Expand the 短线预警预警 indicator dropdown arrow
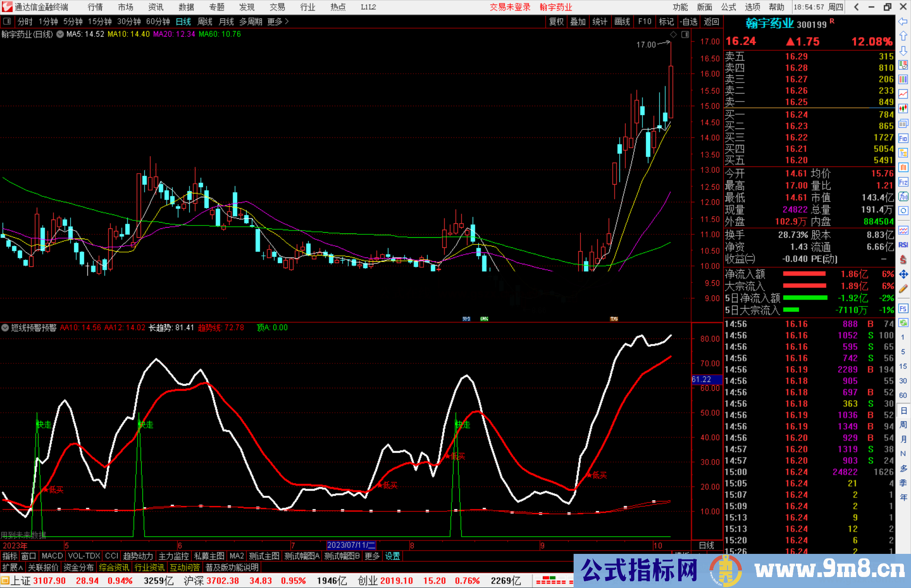The height and width of the screenshot is (588, 911). click(5, 328)
